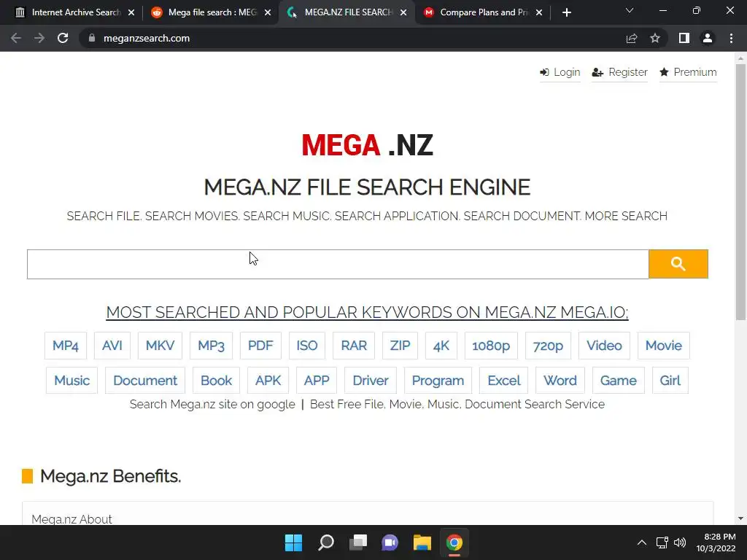747x560 pixels.
Task: Close the Compare Plans and Pricing tab
Action: [539, 12]
